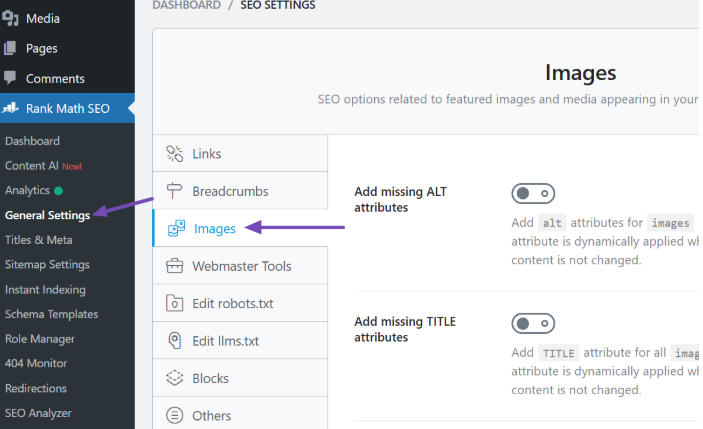
Task: Click the Images tab picture icon
Action: click(x=176, y=228)
